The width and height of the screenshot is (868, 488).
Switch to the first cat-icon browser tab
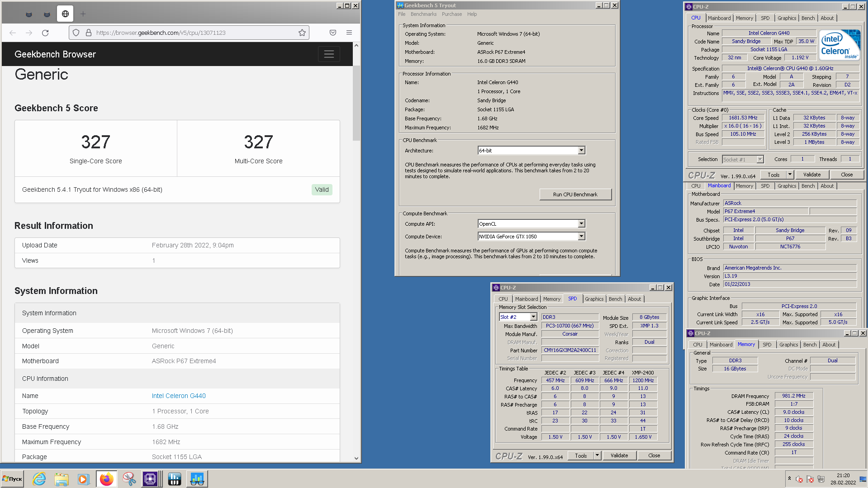tap(29, 14)
